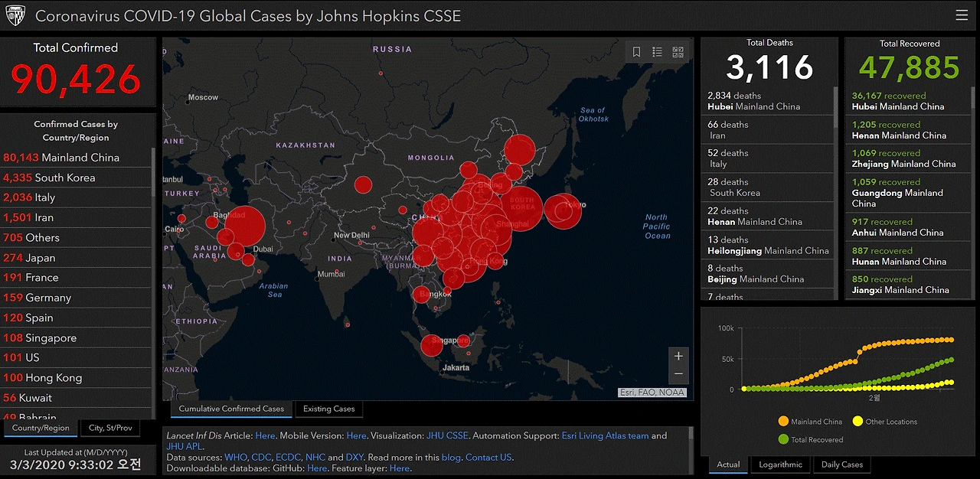Zoom in on the map
The height and width of the screenshot is (479, 980).
point(678,356)
